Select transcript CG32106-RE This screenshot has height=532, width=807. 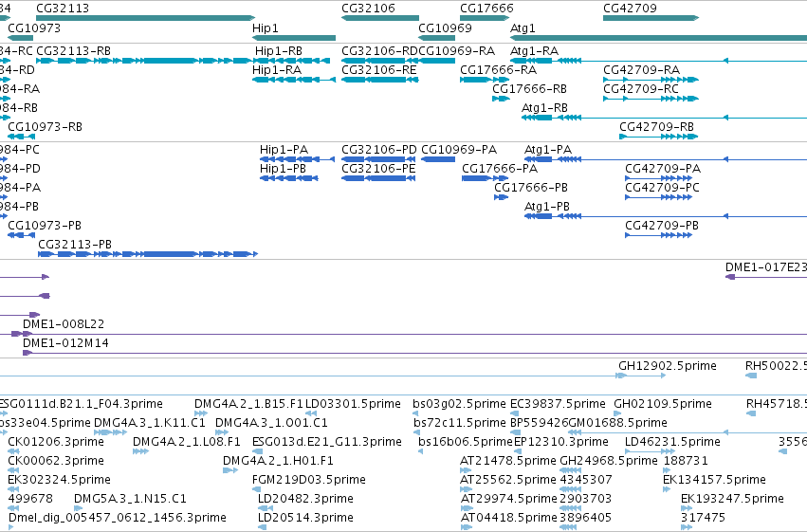pos(380,80)
